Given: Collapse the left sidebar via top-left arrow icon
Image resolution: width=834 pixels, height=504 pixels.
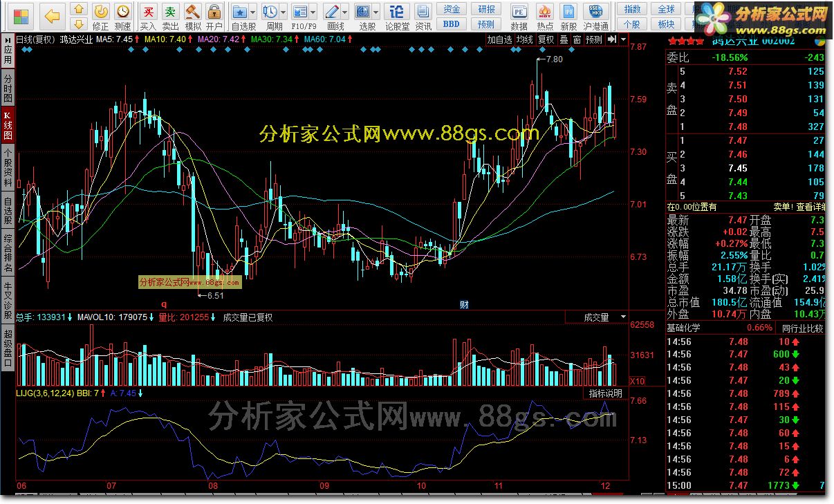Looking at the screenshot, I should click(7, 39).
